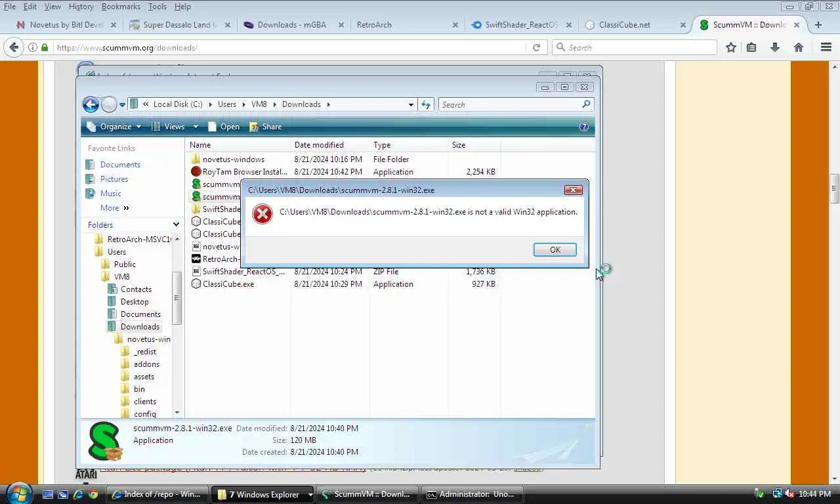Open the address bar path history dropdown
The height and width of the screenshot is (504, 840).
[x=411, y=104]
